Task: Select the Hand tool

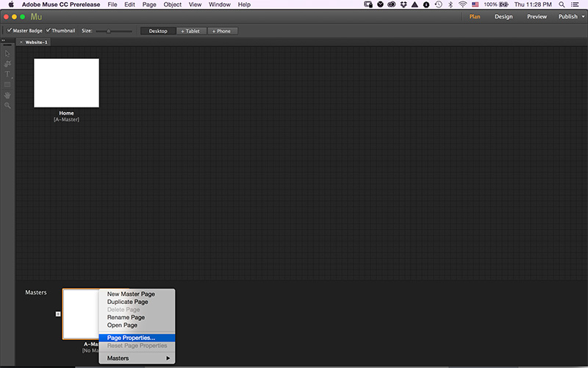Action: pyautogui.click(x=8, y=95)
